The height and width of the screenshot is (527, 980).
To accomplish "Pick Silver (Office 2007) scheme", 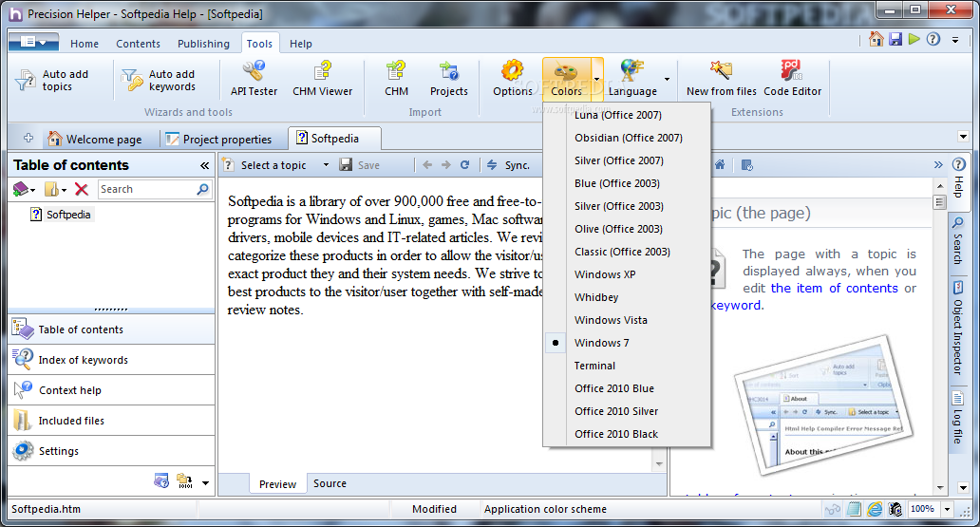I will pos(619,160).
